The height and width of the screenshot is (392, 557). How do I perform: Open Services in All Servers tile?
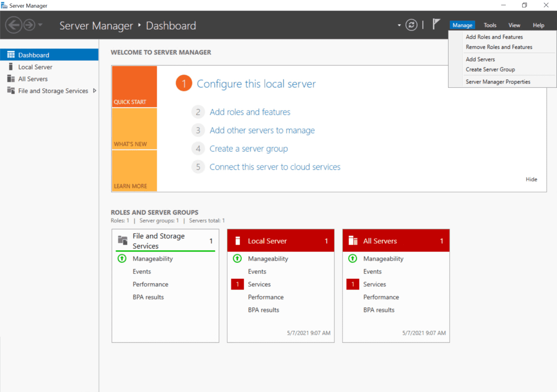click(x=375, y=284)
